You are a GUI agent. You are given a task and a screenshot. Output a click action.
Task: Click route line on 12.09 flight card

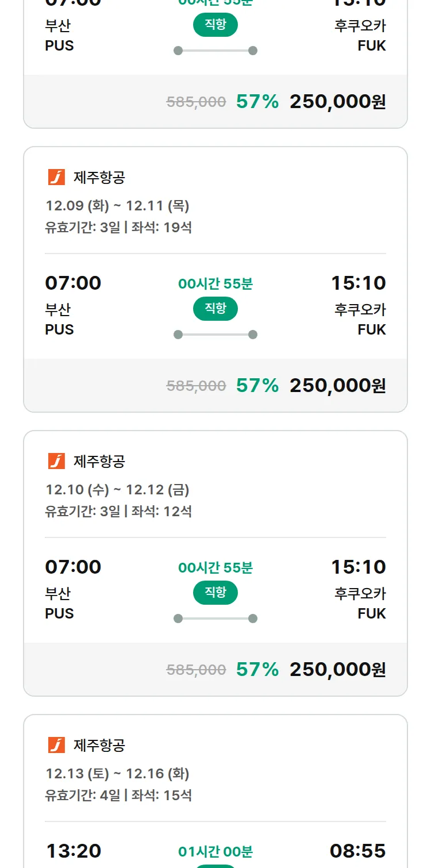click(215, 335)
